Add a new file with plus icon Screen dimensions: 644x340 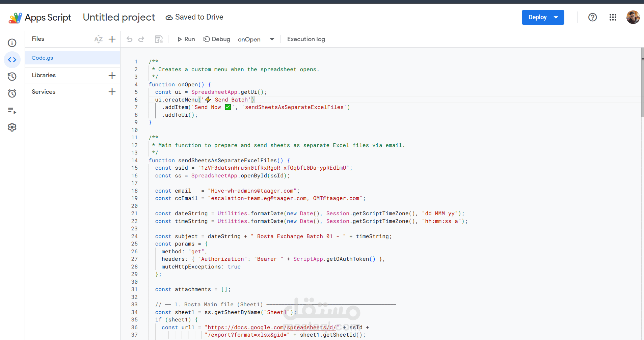coord(112,39)
